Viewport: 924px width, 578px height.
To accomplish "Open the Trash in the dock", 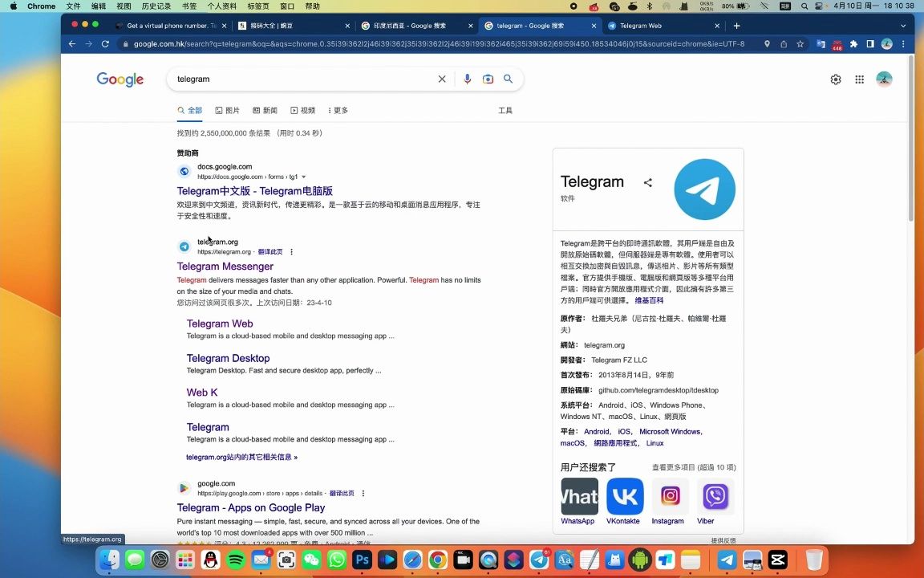I will 814,560.
